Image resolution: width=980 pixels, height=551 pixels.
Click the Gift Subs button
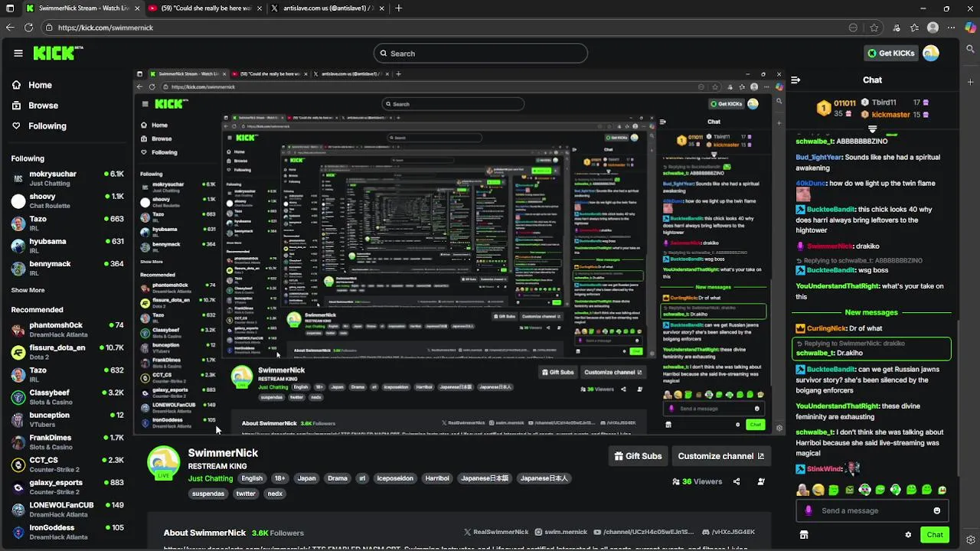(x=638, y=456)
